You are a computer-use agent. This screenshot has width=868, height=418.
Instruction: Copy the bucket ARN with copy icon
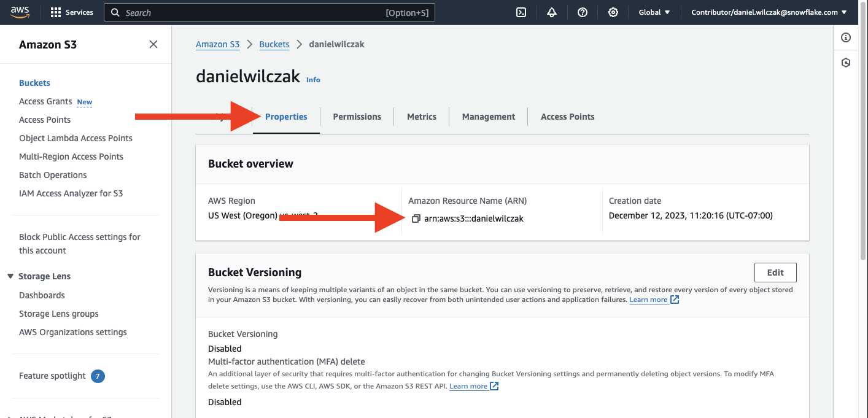(x=416, y=219)
